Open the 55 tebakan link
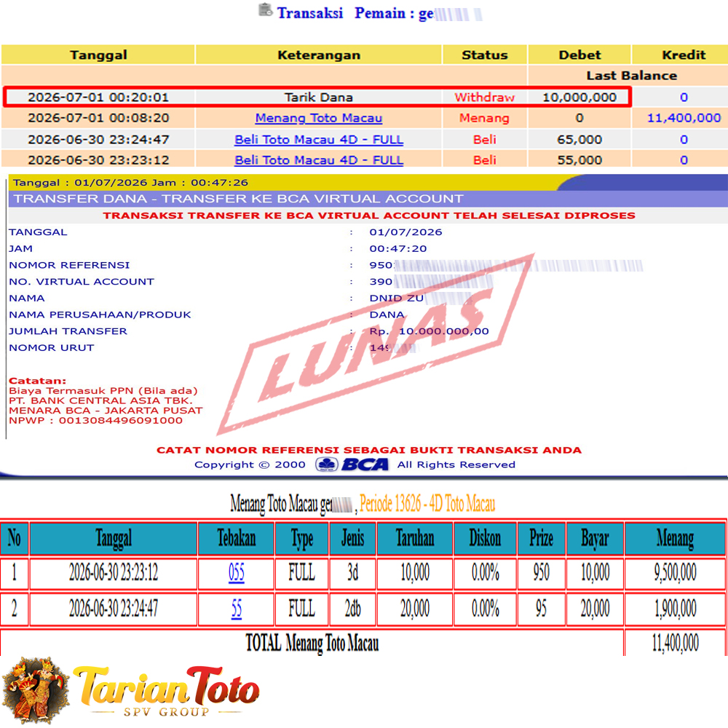Screen dimensions: 728x728 (x=237, y=609)
